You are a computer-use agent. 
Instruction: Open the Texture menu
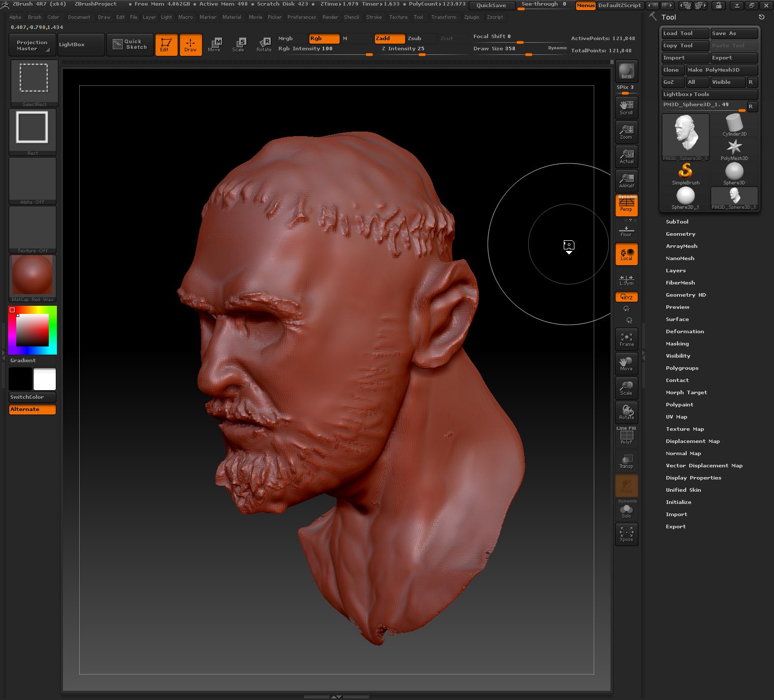[398, 17]
